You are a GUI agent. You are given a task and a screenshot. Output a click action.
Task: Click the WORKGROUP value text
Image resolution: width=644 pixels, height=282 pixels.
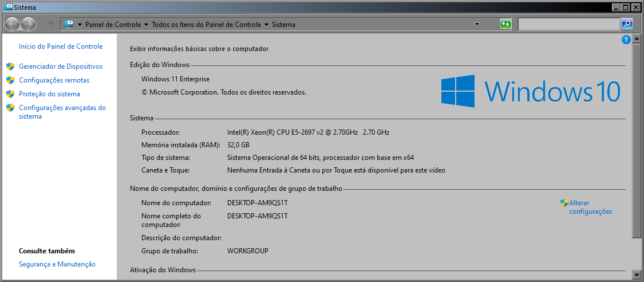(248, 250)
